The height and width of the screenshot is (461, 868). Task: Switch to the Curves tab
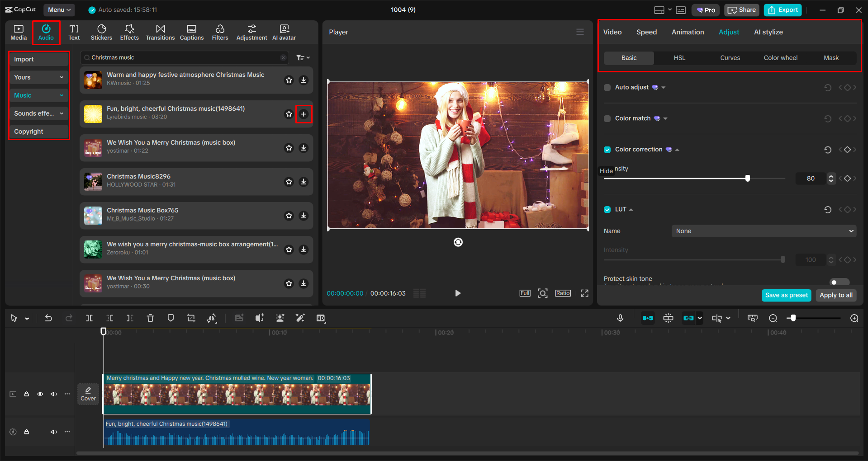730,57
